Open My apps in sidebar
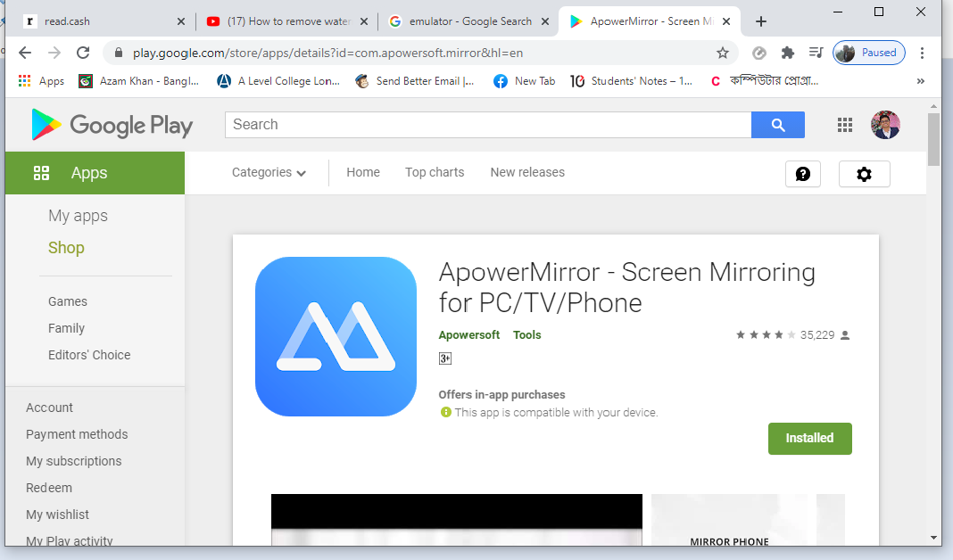953x560 pixels. [x=78, y=216]
